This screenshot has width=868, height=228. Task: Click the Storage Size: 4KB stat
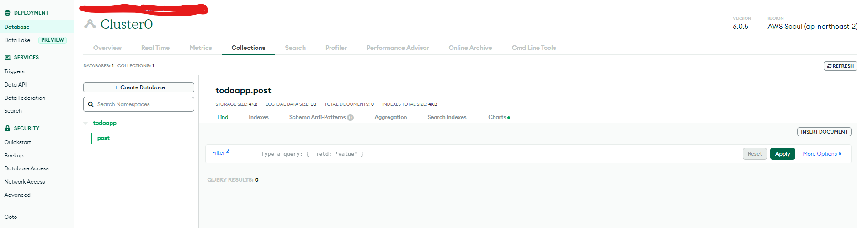coord(236,104)
